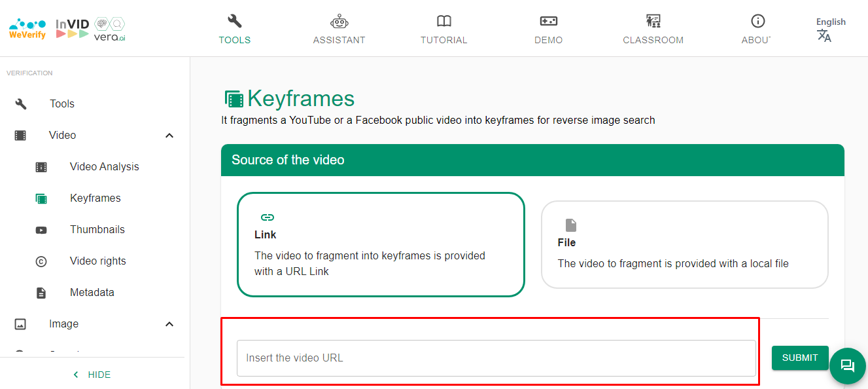Screen dimensions: 868x389
Task: Click the SUBMIT button
Action: pos(800,358)
